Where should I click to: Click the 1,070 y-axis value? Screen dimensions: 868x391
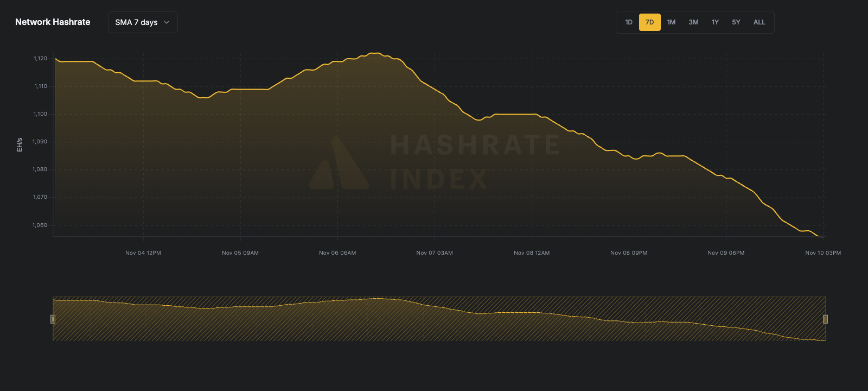pyautogui.click(x=40, y=197)
